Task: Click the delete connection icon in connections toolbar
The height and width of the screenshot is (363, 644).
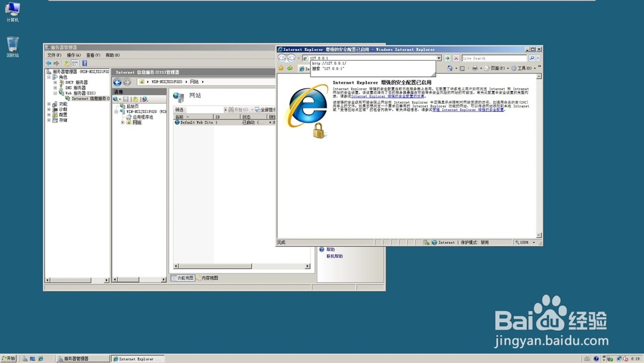Action: (x=144, y=99)
